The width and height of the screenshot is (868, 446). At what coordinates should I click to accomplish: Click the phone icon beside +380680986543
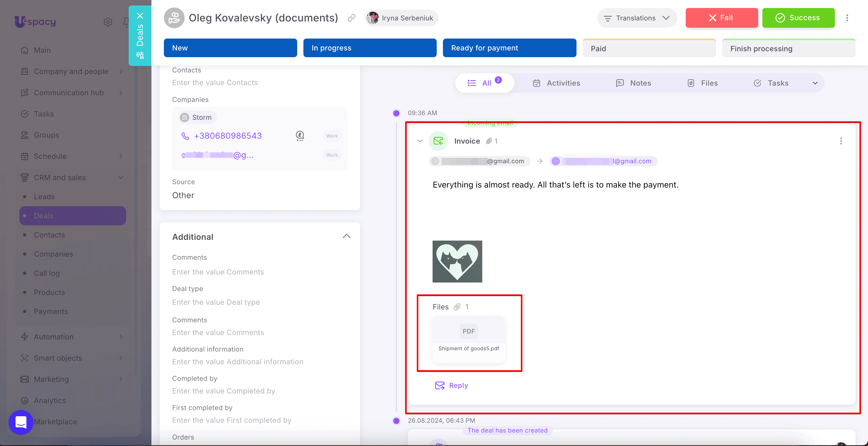coord(185,136)
